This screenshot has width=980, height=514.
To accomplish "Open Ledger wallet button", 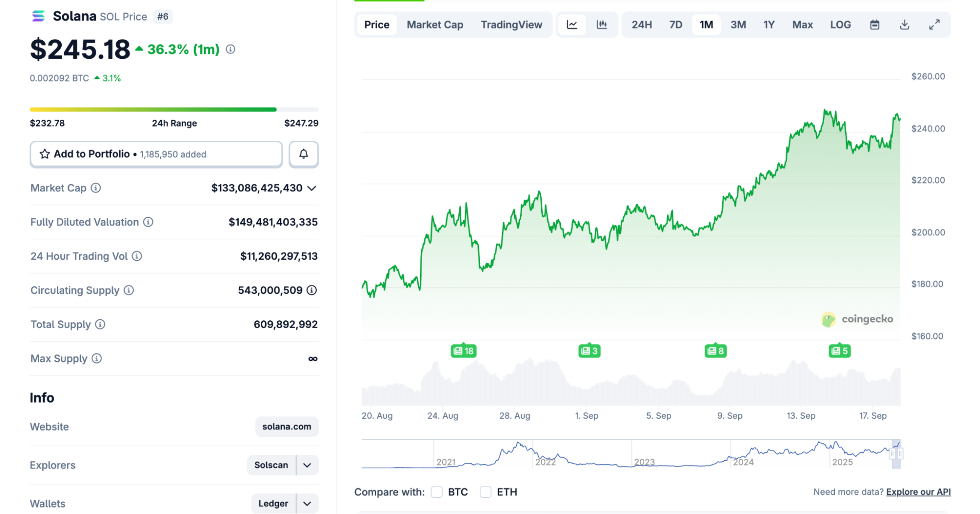I will (274, 504).
